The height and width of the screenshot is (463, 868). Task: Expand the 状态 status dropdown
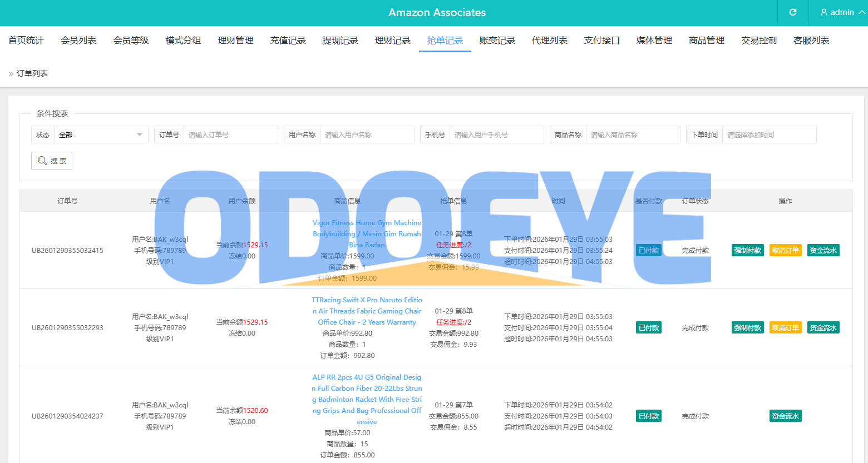point(100,135)
